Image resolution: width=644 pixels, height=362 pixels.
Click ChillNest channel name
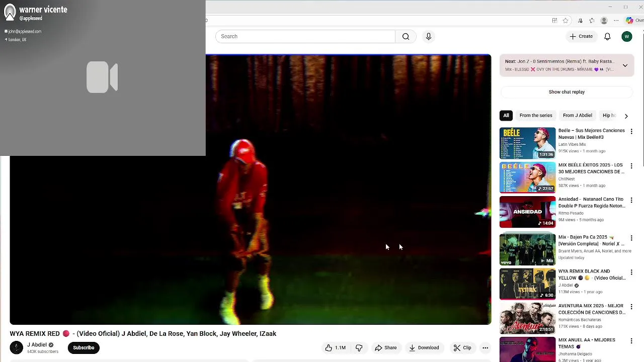567,179
